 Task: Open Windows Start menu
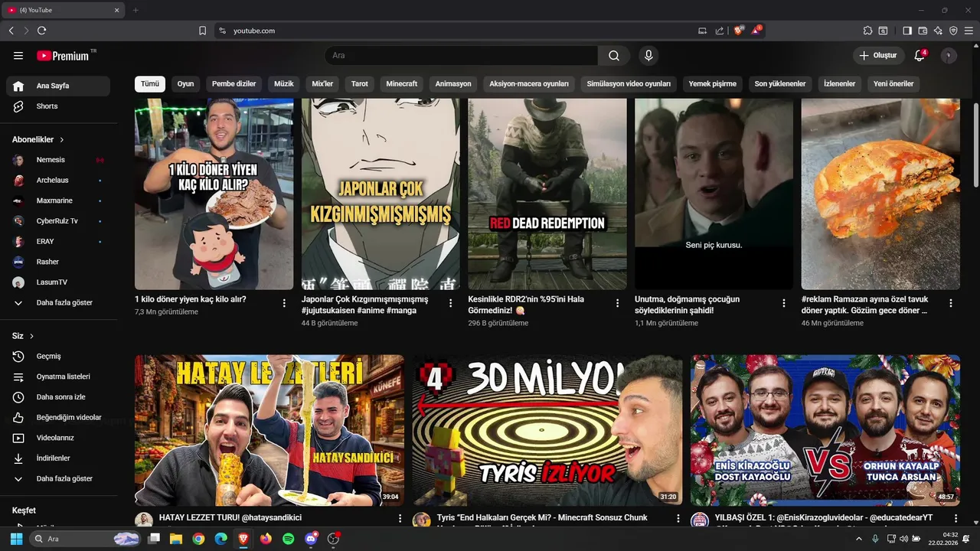pyautogui.click(x=15, y=539)
